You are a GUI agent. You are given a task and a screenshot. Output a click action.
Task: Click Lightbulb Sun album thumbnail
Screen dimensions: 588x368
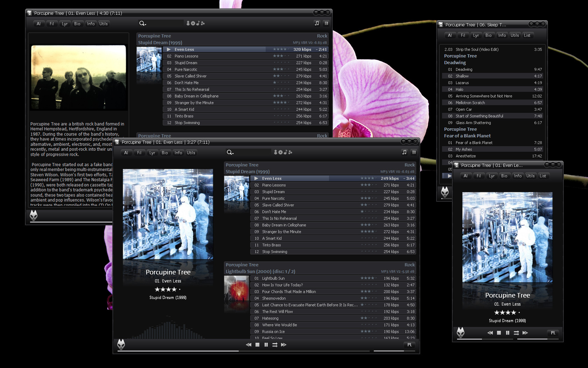coord(237,288)
